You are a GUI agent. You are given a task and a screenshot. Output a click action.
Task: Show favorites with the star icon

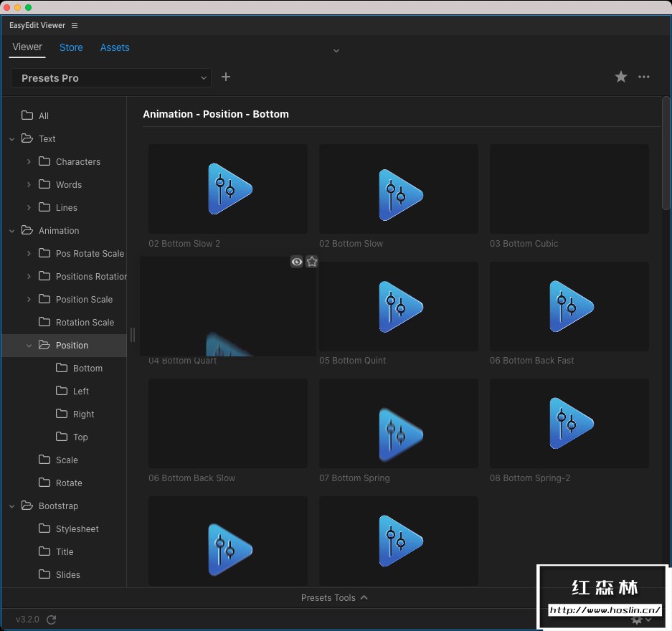tap(621, 77)
